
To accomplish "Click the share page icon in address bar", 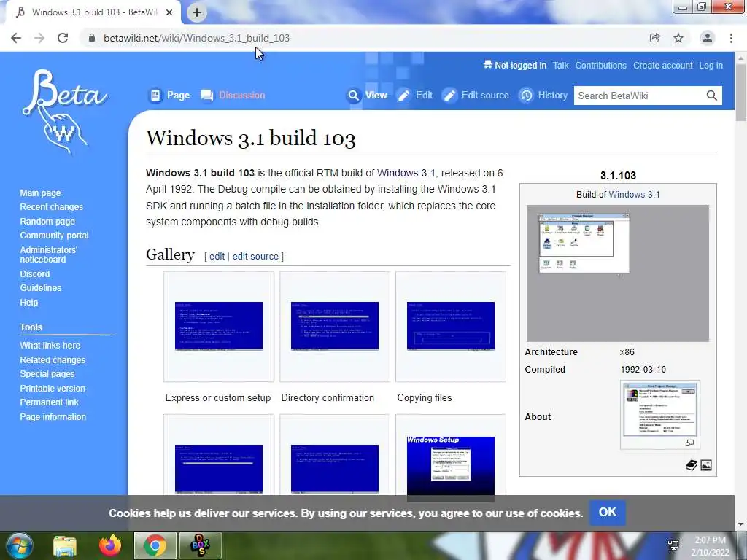I will pyautogui.click(x=654, y=38).
